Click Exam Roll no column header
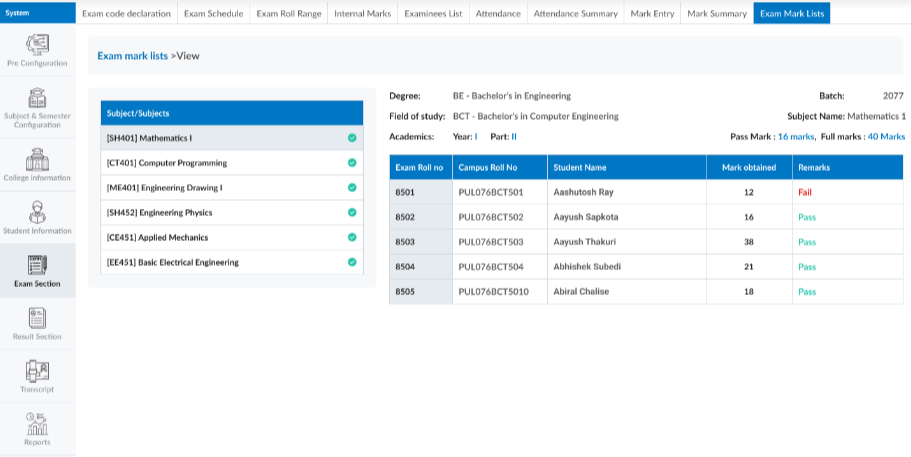Screen dimensions: 911x457 [421, 167]
